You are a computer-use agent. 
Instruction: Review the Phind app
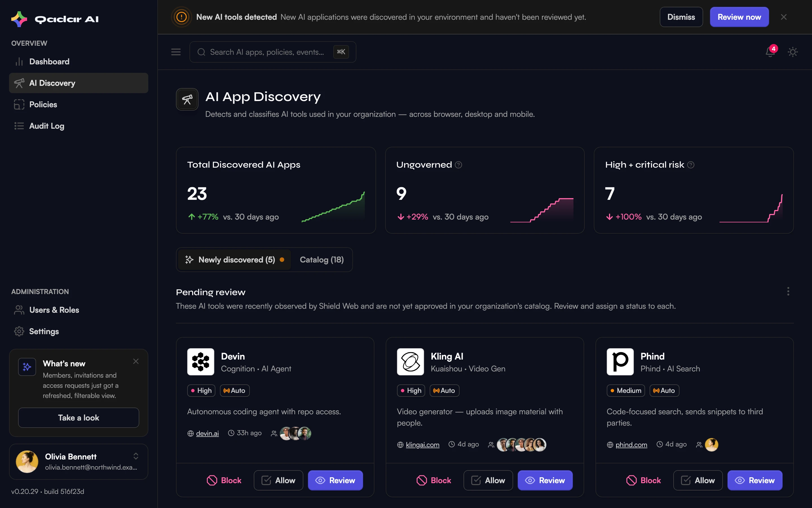tap(754, 480)
